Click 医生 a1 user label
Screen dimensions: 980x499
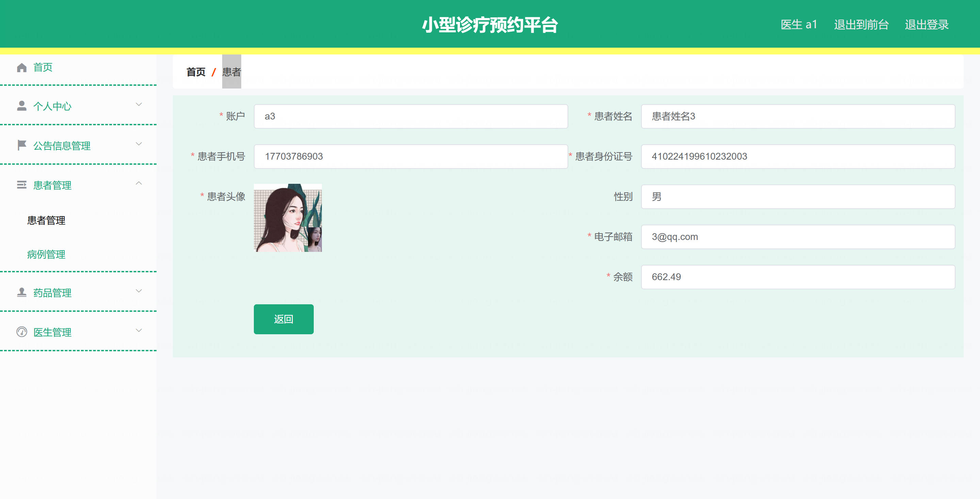(799, 25)
